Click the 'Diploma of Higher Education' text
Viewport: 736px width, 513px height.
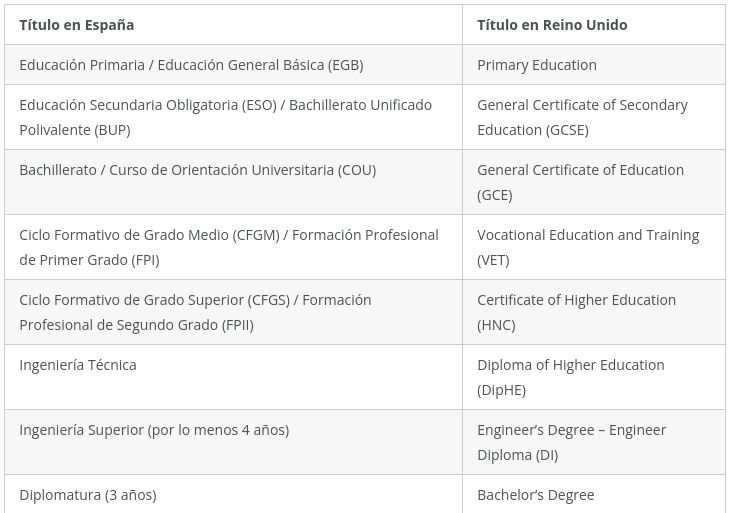click(x=570, y=365)
